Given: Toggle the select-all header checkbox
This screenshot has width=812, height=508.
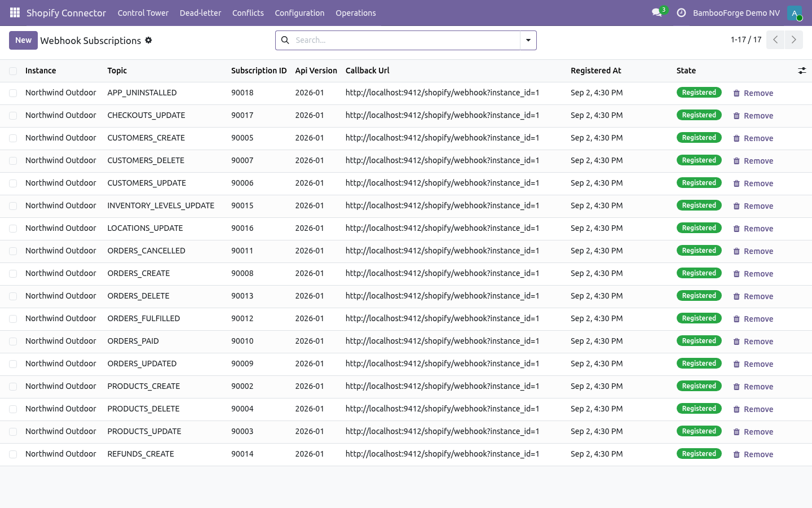Looking at the screenshot, I should [x=13, y=71].
